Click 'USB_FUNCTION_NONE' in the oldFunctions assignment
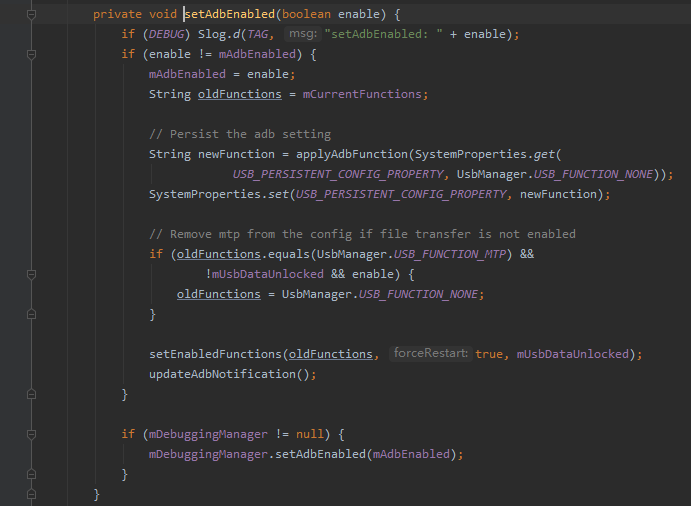 [418, 294]
